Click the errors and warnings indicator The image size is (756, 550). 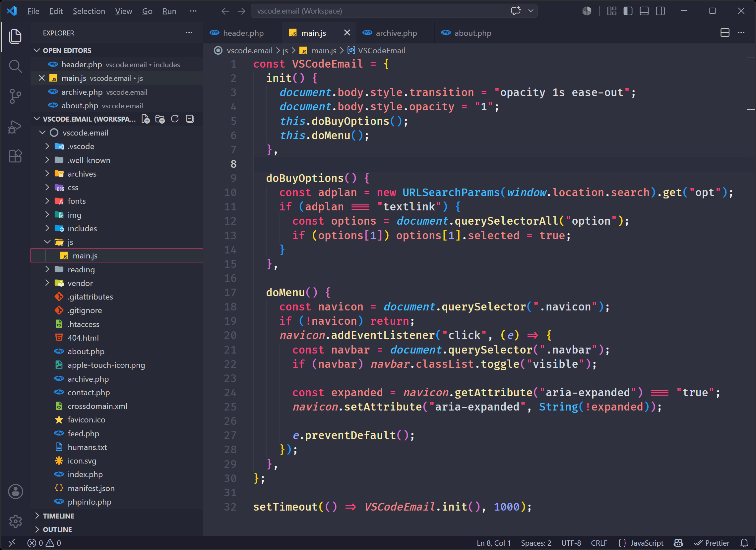point(44,543)
